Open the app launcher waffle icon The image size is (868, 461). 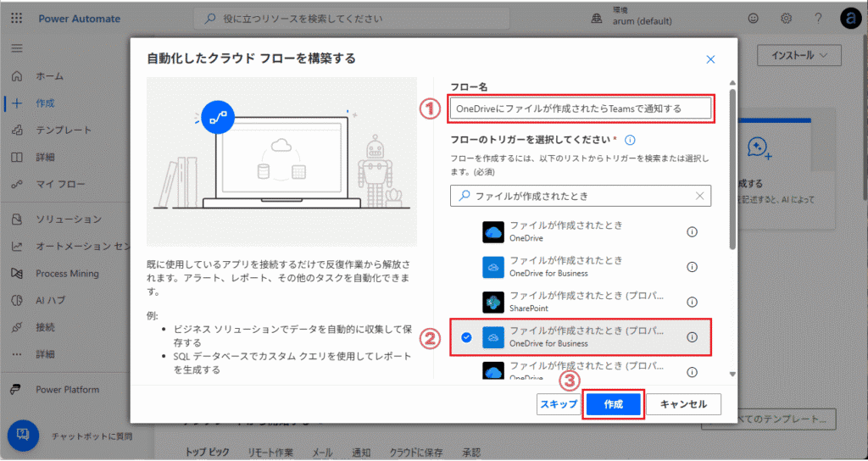pyautogui.click(x=17, y=19)
